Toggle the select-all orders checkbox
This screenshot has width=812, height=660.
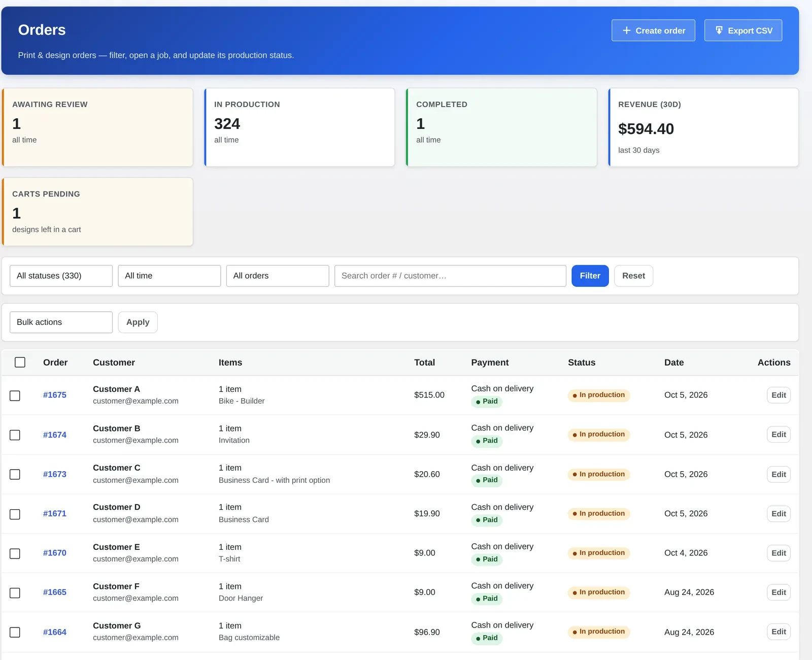click(20, 362)
